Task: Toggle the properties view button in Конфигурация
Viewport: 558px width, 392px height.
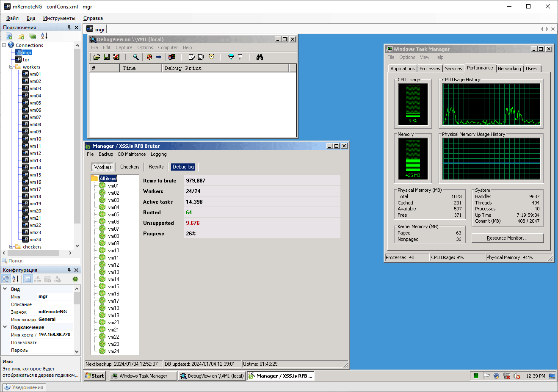Action: [28, 279]
